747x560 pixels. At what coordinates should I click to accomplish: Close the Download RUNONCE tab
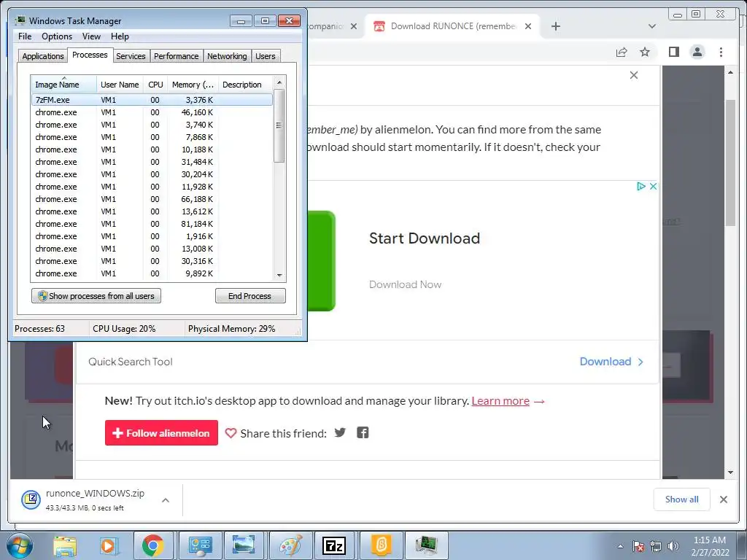(x=528, y=26)
